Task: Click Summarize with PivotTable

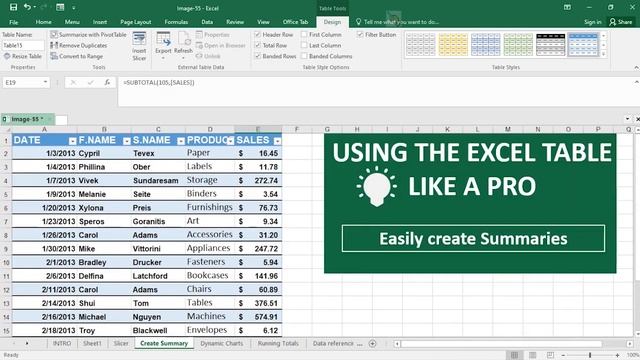Action: coord(88,35)
